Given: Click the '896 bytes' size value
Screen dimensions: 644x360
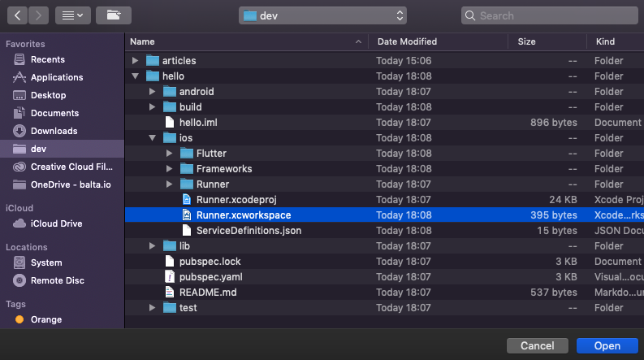Looking at the screenshot, I should point(553,123).
